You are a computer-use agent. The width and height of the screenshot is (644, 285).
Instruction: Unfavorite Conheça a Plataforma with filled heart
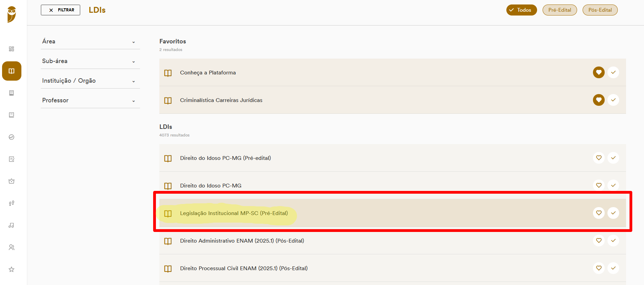point(599,72)
